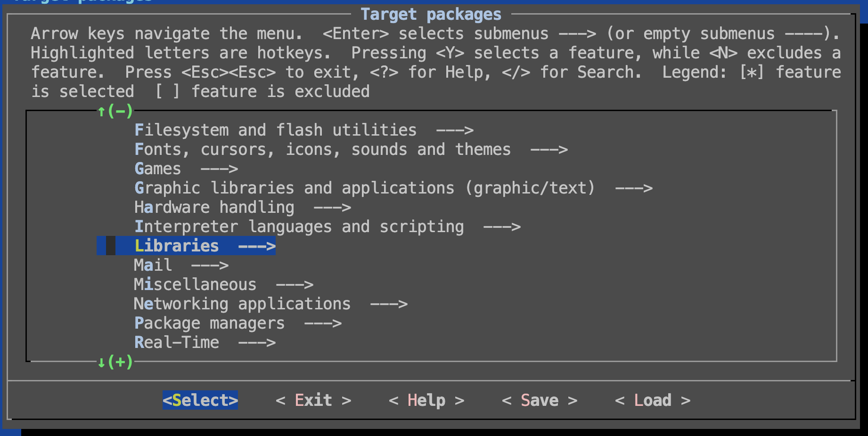The image size is (868, 436).
Task: Click the Save button
Action: [540, 400]
